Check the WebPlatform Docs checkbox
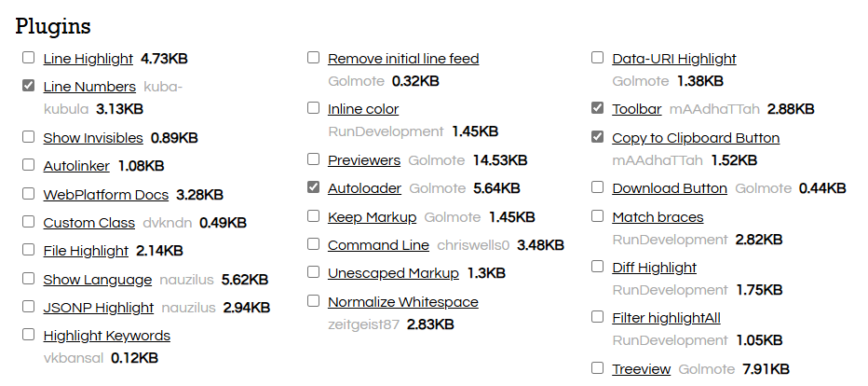868x386 pixels. (x=28, y=194)
